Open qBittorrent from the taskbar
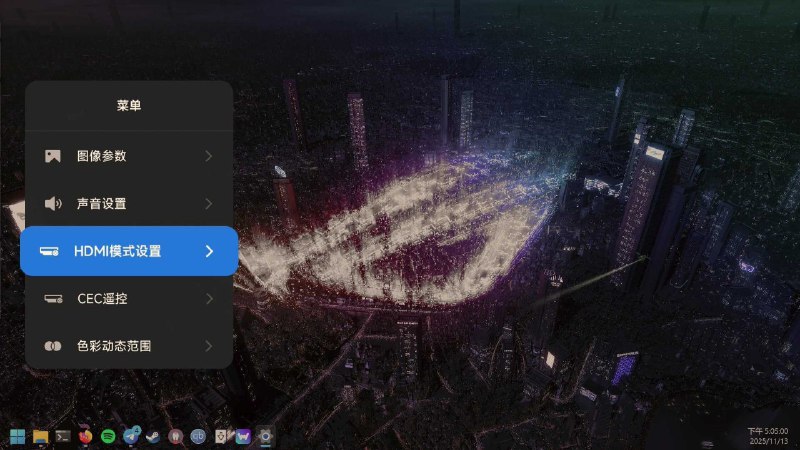Viewport: 800px width, 450px height. click(x=198, y=436)
